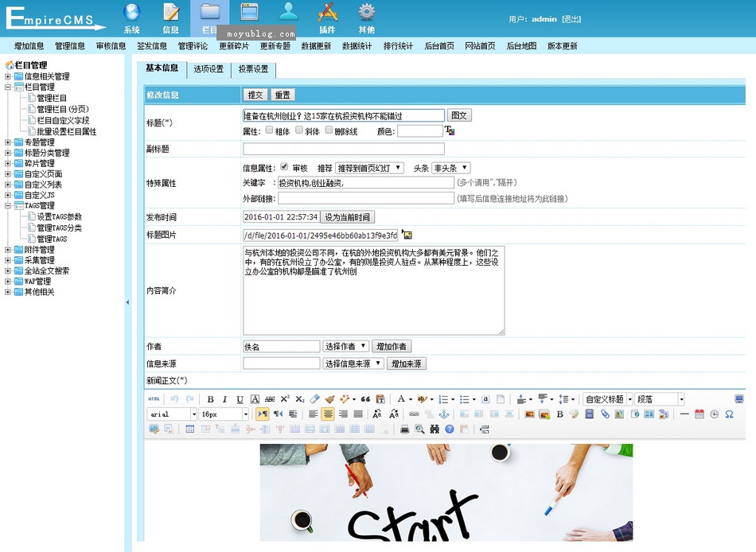This screenshot has width=756, height=552.
Task: Open the title image picker icon
Action: coord(407,235)
